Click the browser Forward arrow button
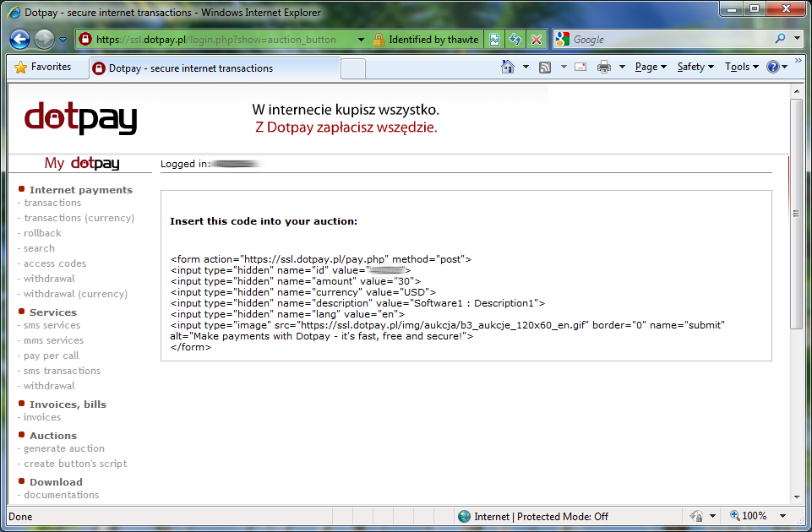 coord(44,40)
